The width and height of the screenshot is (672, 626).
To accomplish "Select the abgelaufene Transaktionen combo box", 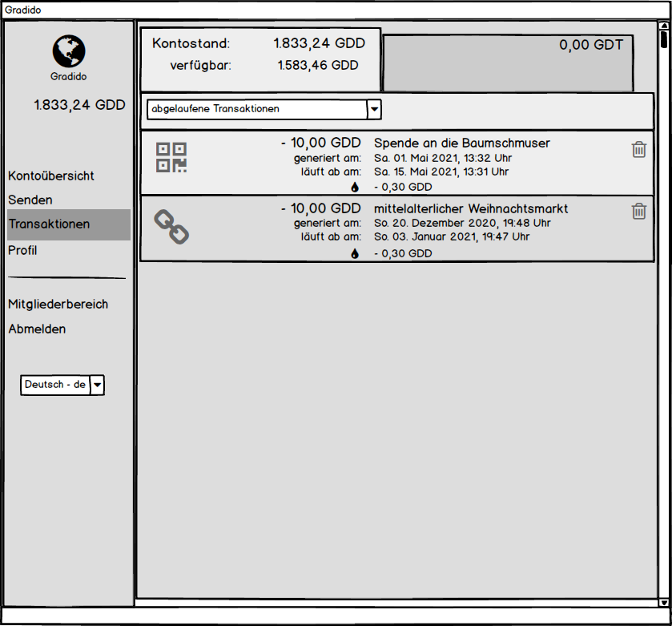I will tap(256, 109).
